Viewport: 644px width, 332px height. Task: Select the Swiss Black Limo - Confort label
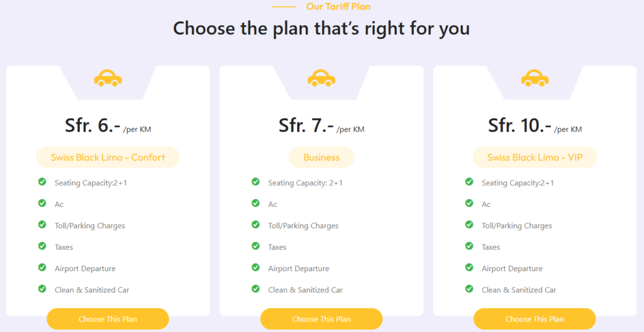tap(108, 157)
